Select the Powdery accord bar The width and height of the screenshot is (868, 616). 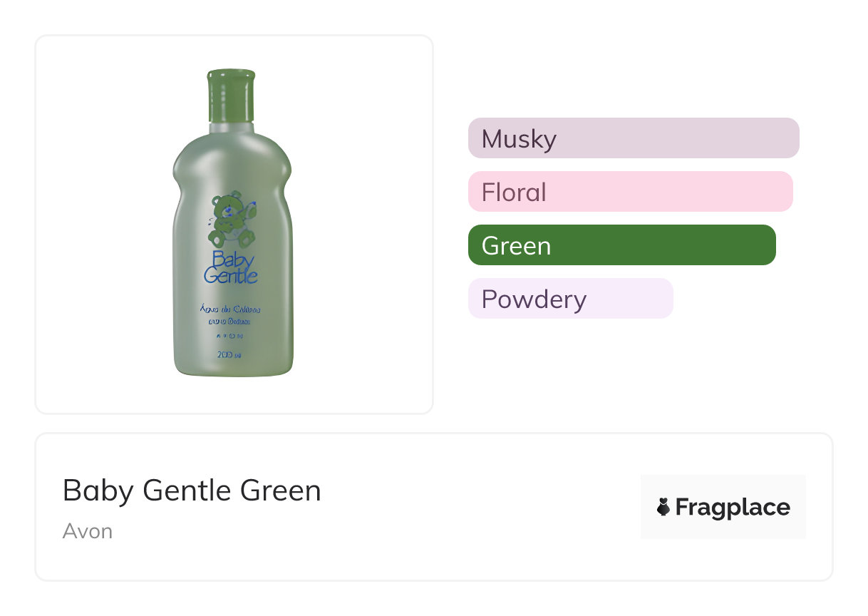pyautogui.click(x=571, y=299)
